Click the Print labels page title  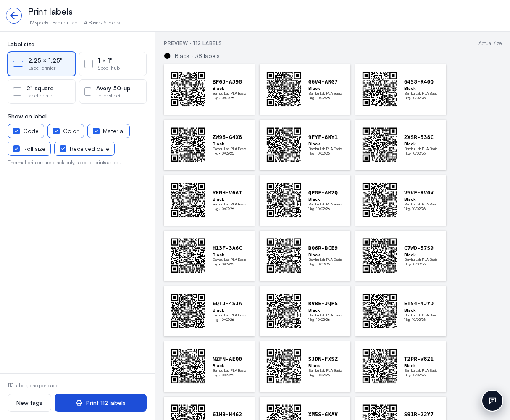coord(50,11)
